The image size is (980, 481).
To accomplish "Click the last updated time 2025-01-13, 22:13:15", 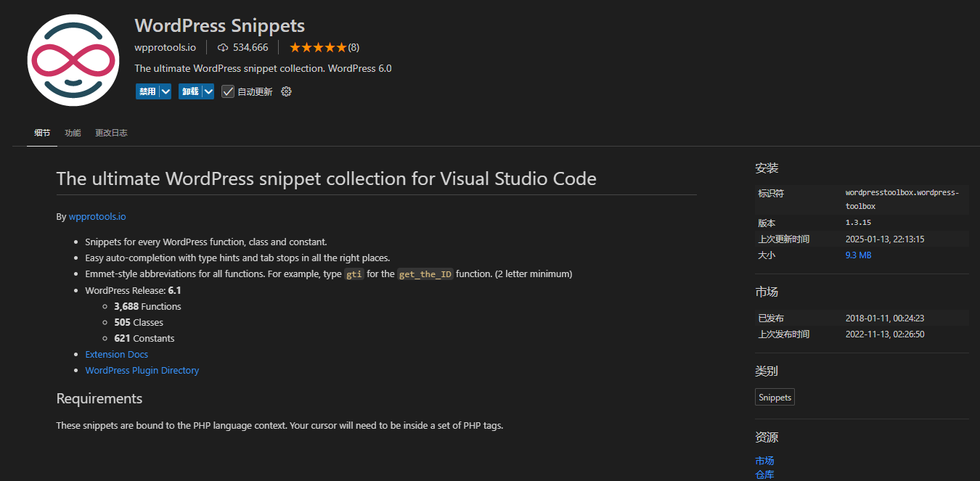I will pyautogui.click(x=885, y=239).
